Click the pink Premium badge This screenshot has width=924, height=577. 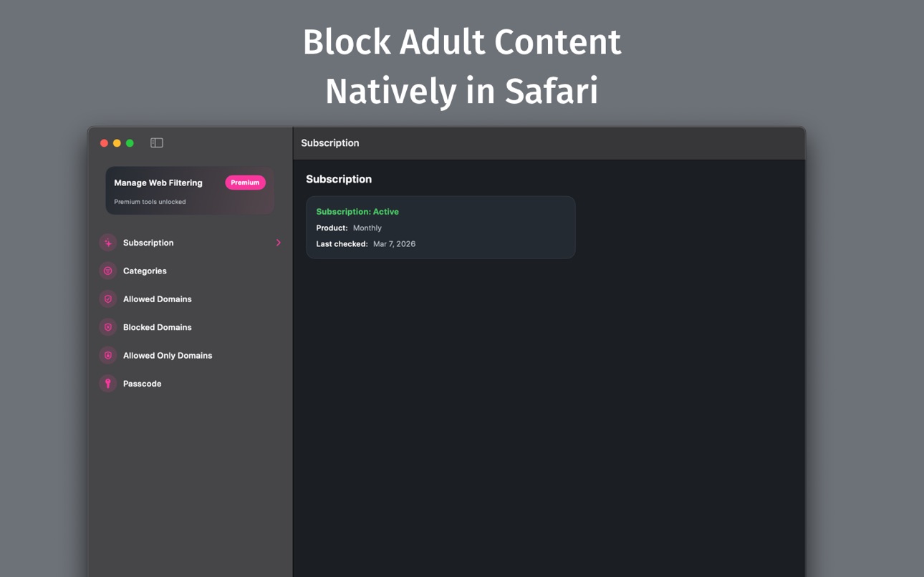click(245, 183)
